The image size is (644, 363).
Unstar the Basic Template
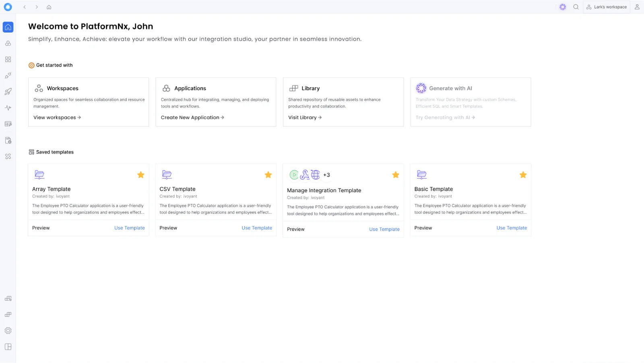coord(523,175)
